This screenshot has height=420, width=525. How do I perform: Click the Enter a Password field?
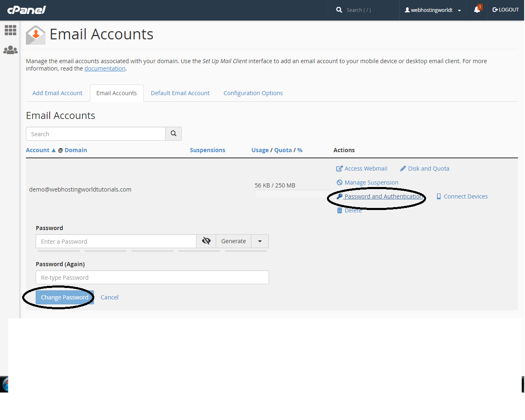point(116,241)
